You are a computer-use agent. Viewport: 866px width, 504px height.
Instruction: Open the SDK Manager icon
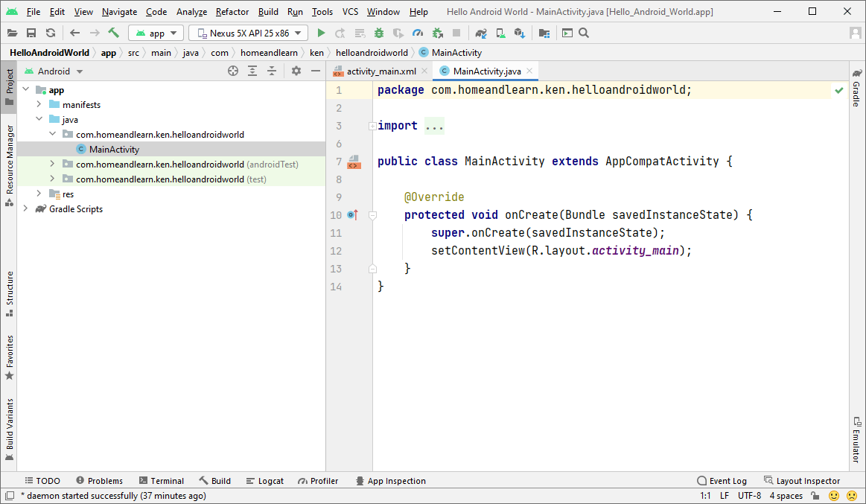[519, 33]
